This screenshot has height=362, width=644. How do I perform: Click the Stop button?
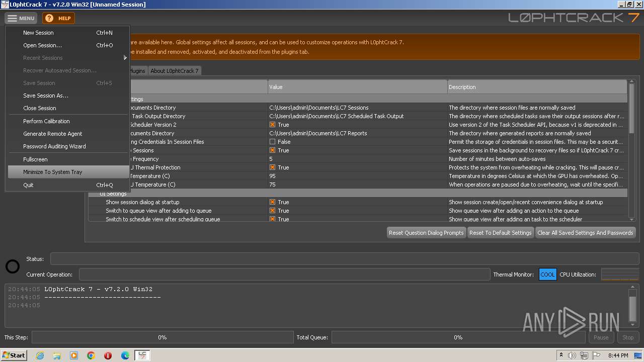[628, 337]
